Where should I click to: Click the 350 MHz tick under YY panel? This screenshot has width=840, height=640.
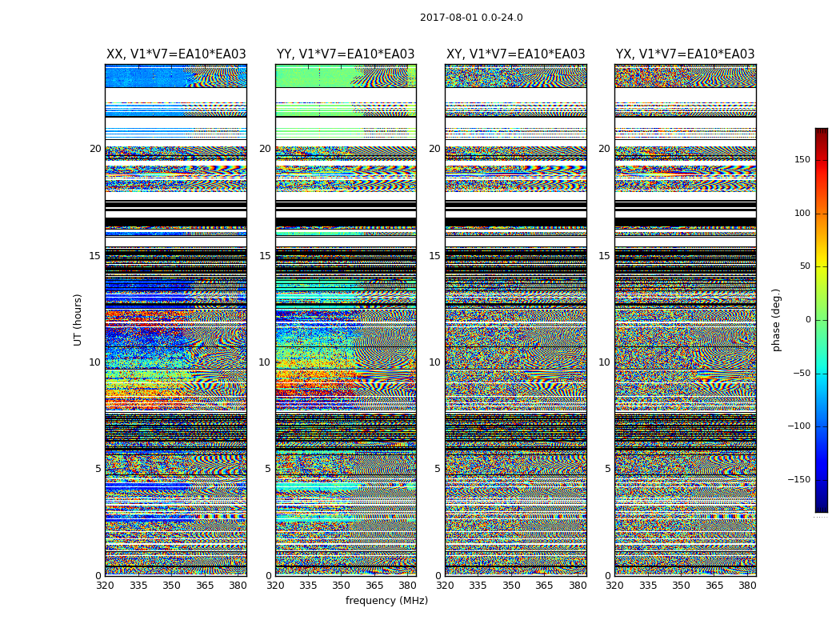click(x=342, y=586)
